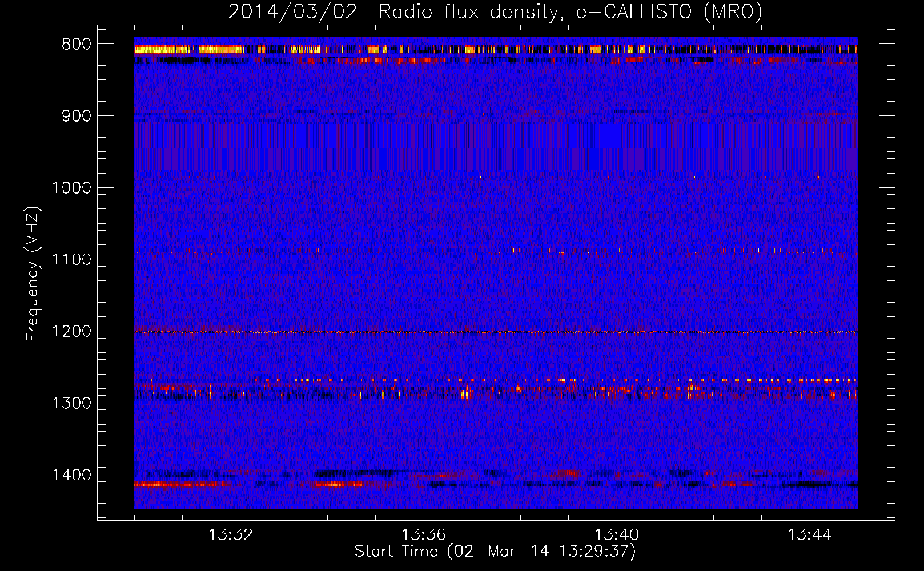Click the 'Frequency (MHZ)' axis title
Viewport: 924px width, 571px height.
(x=33, y=274)
